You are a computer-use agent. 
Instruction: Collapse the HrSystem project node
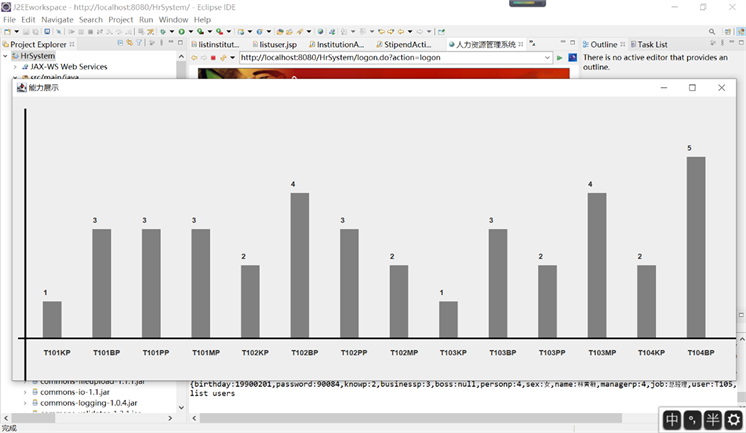click(7, 56)
